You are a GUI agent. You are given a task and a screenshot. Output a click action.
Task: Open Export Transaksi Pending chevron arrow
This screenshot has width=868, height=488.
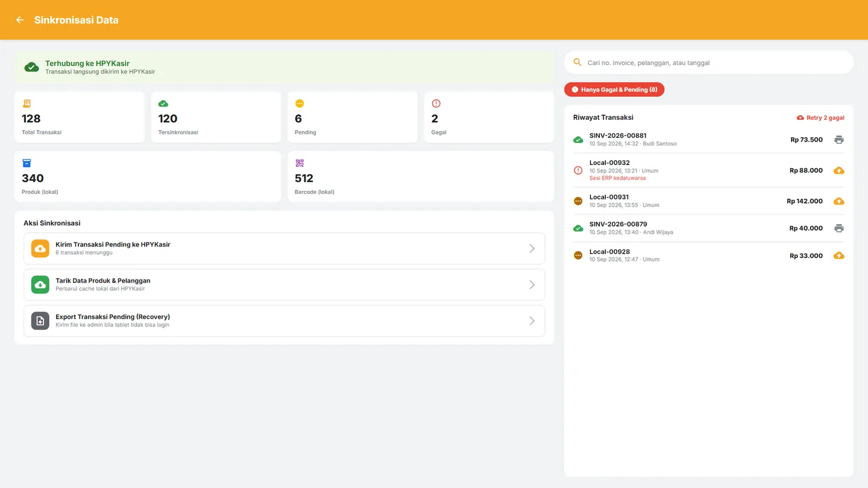[x=532, y=321]
